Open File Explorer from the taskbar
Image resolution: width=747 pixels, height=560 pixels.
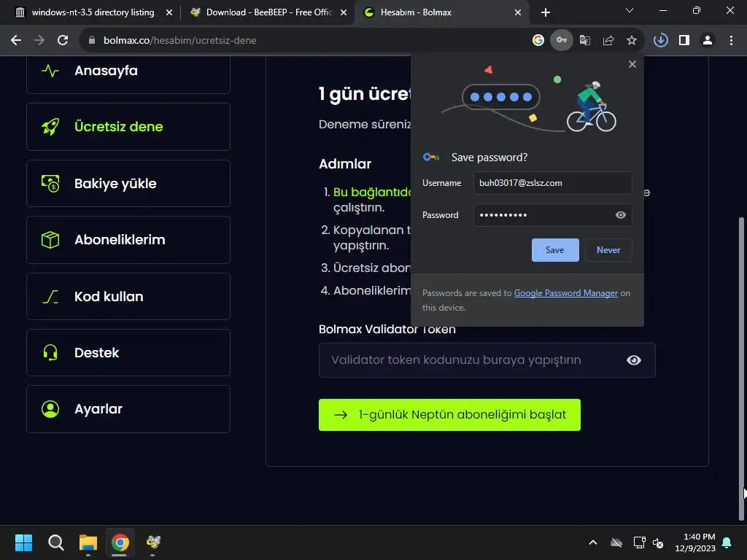click(x=88, y=542)
